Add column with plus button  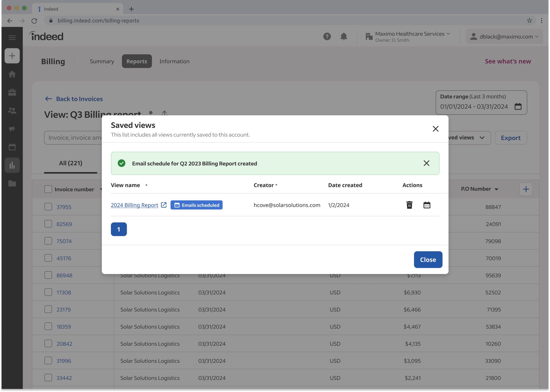(x=526, y=189)
